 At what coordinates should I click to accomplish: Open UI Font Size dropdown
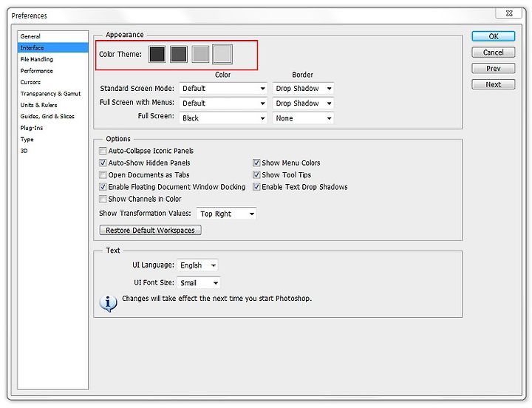tap(199, 283)
